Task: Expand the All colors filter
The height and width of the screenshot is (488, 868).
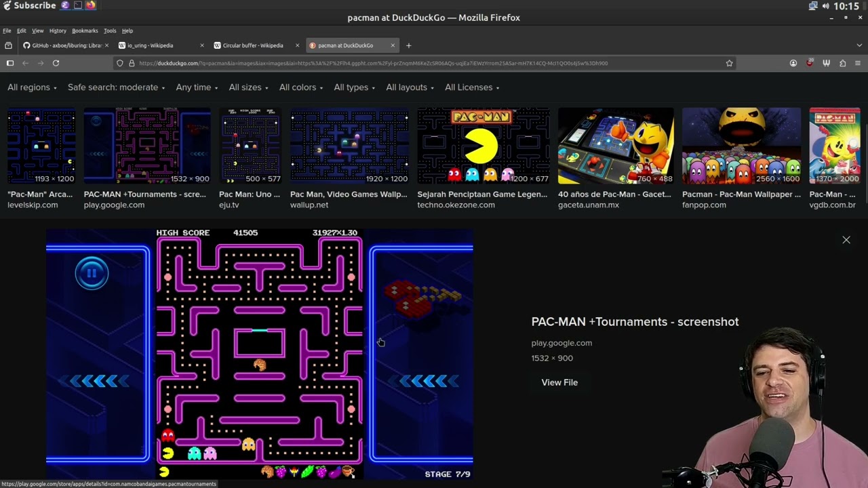Action: [301, 87]
